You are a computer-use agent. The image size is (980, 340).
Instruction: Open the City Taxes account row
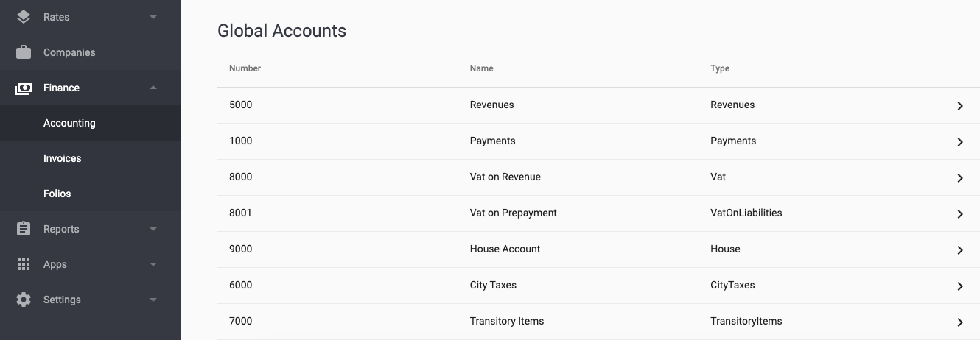[x=598, y=286]
